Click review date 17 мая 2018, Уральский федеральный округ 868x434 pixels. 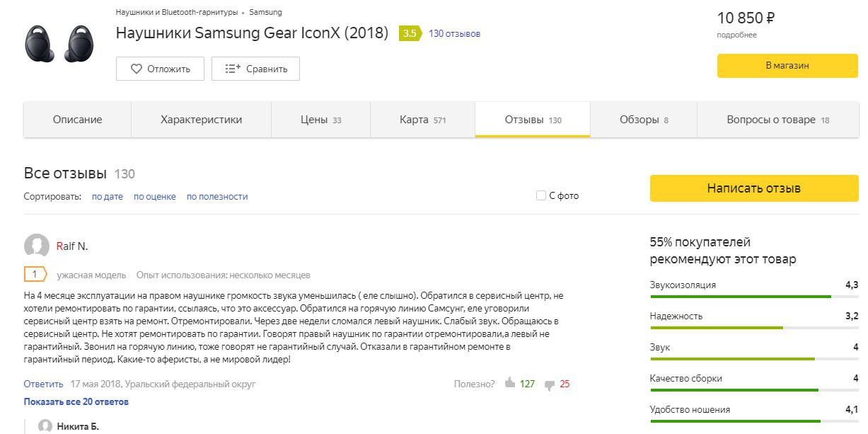(163, 384)
